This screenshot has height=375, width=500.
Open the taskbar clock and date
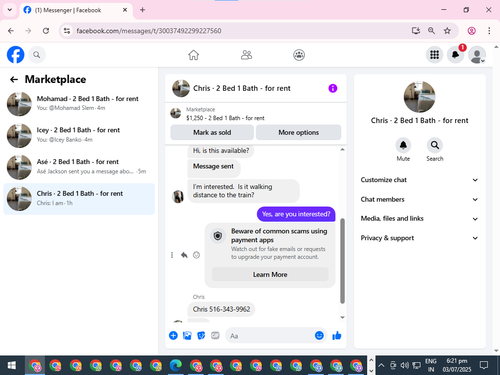tap(457, 365)
